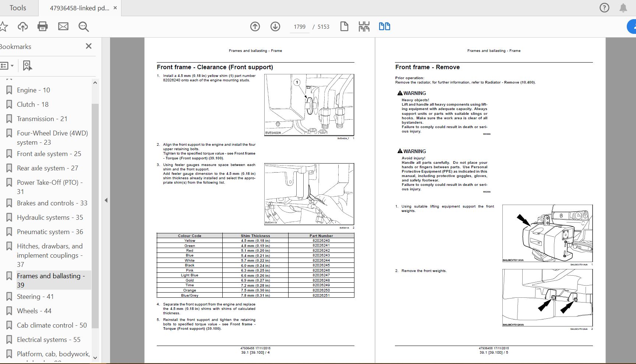Select the single page view icon
The image size is (636, 364).
click(x=344, y=26)
